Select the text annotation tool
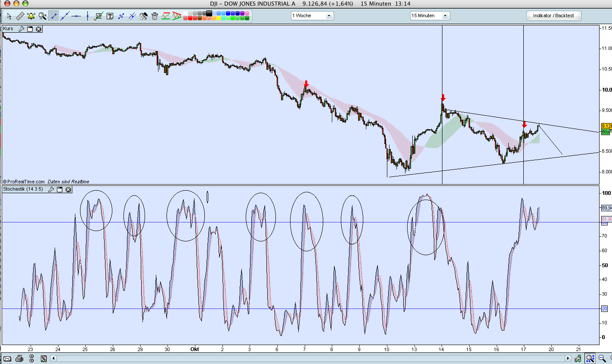 (x=110, y=16)
